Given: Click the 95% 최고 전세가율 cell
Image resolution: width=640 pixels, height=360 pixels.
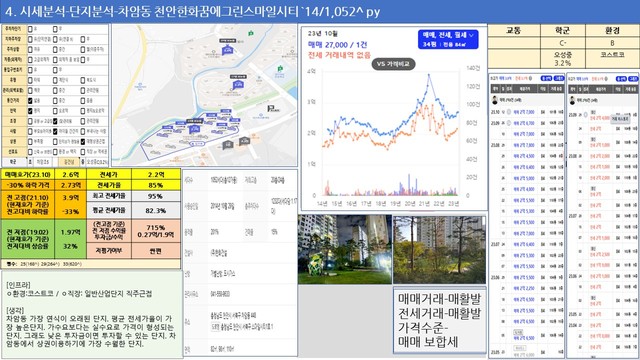Looking at the screenshot, I should [156, 196].
